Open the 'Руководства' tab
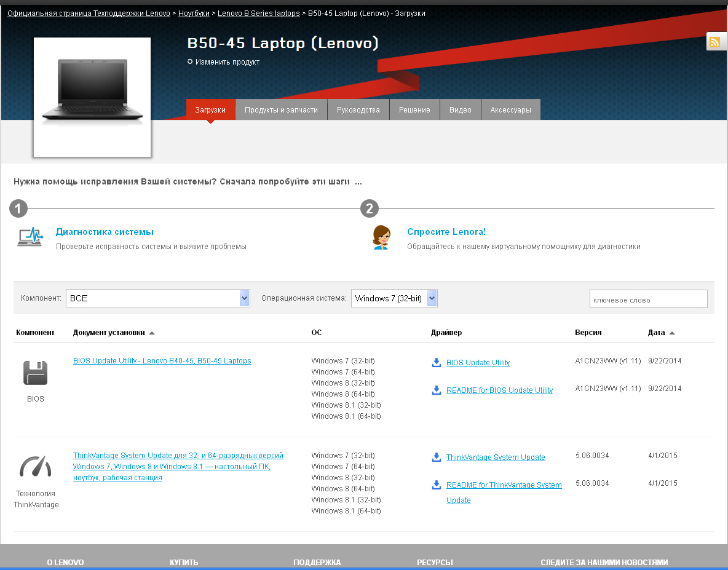Viewport: 728px width, 570px height. click(x=358, y=109)
